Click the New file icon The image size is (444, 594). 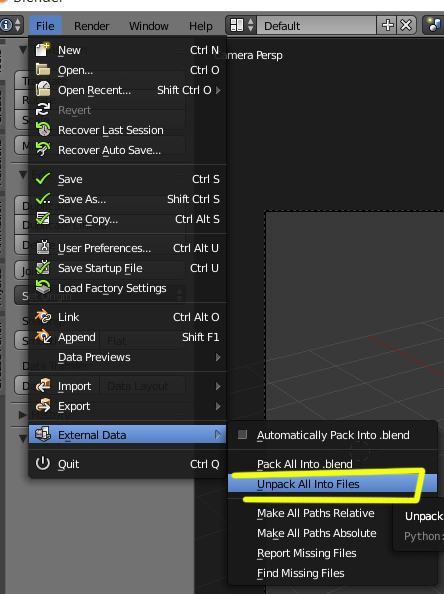click(x=43, y=50)
